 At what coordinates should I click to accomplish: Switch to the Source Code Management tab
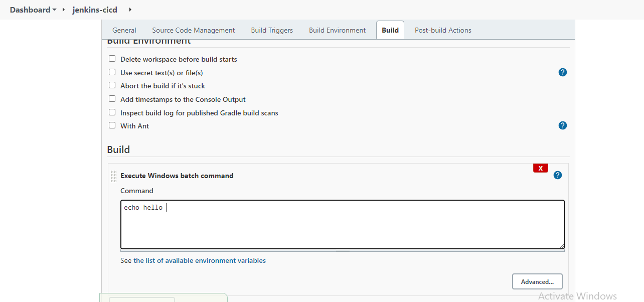[193, 30]
